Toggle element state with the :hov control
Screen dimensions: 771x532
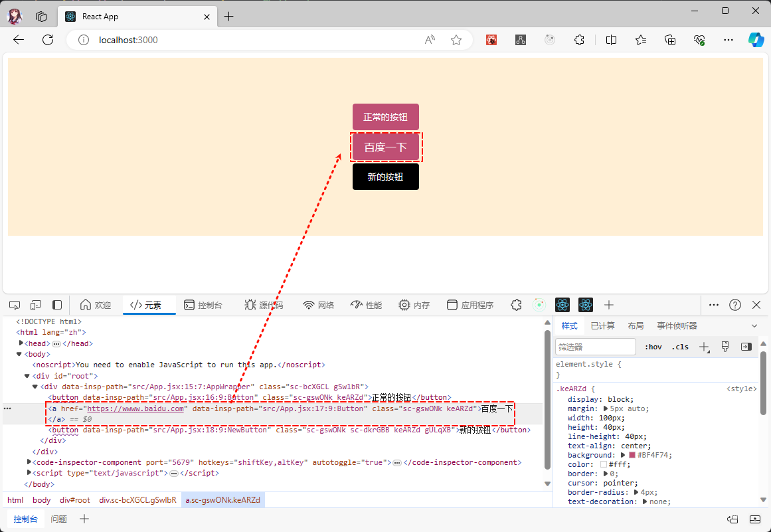pyautogui.click(x=653, y=346)
